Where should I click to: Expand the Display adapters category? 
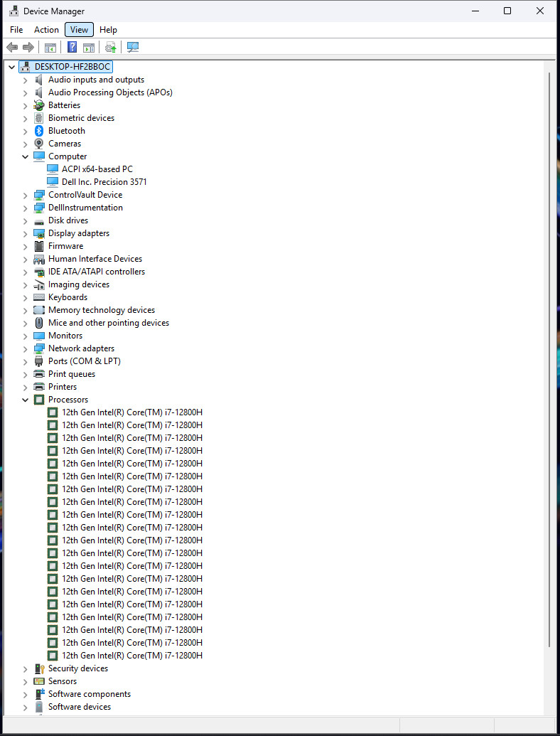pos(26,234)
